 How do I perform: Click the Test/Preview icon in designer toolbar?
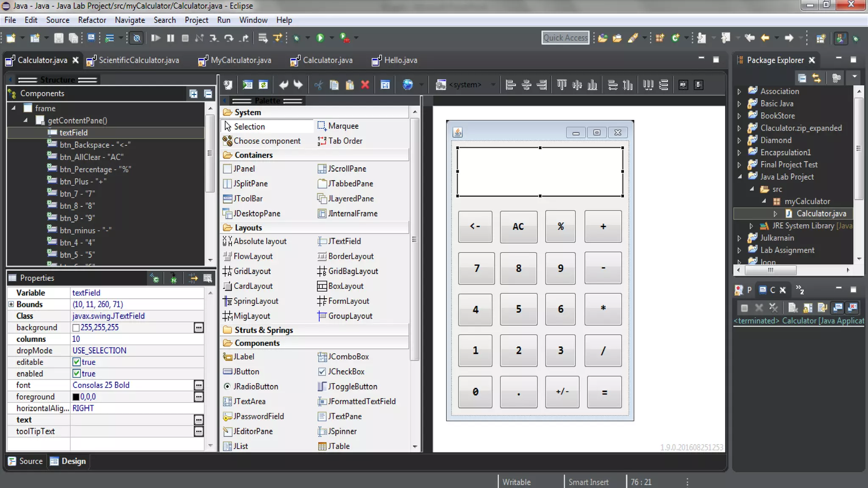pyautogui.click(x=248, y=85)
